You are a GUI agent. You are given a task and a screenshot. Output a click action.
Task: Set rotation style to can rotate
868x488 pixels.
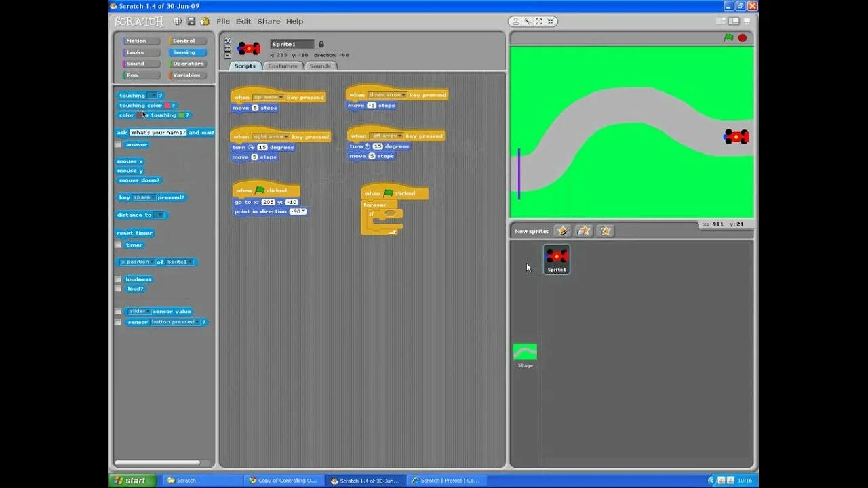(x=227, y=41)
